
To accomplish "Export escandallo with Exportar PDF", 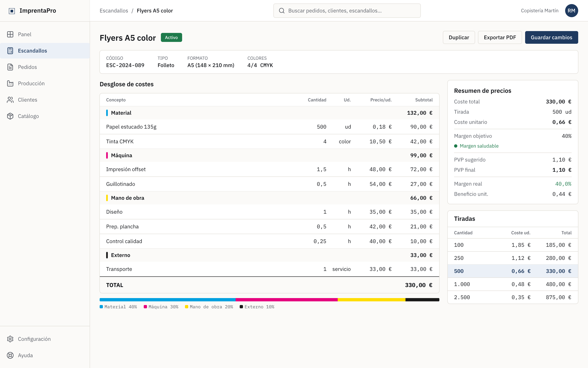I will click(x=500, y=37).
